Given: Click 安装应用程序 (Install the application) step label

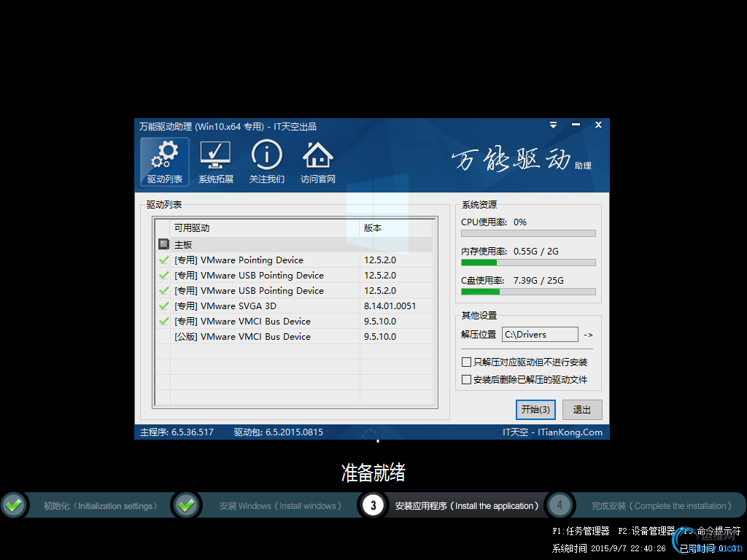Looking at the screenshot, I should pyautogui.click(x=467, y=506).
